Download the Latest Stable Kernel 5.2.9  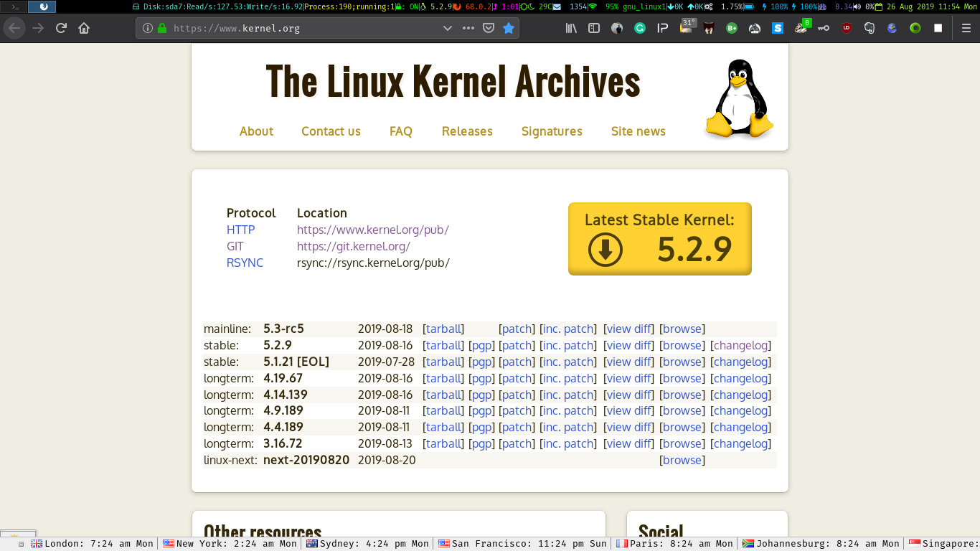pos(659,239)
